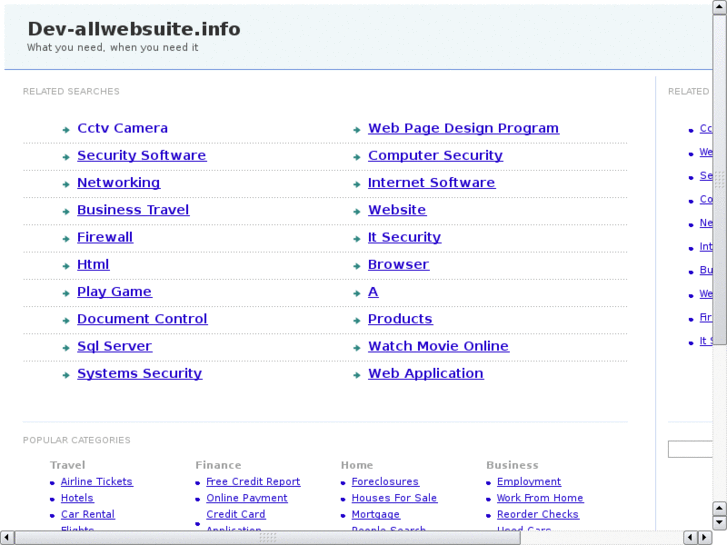Open Foreclosures under Home category
Screen dimensions: 727x545
[x=385, y=482]
